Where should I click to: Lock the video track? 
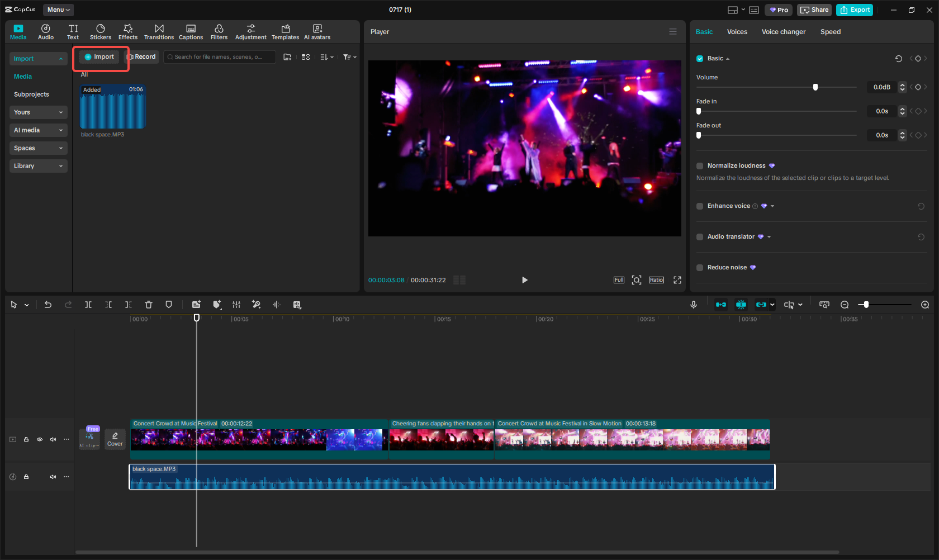pyautogui.click(x=26, y=439)
